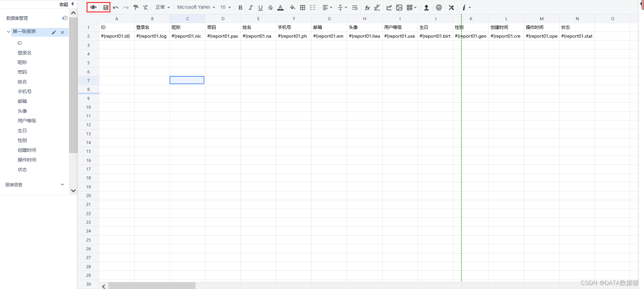Activate the format painter tool
The image size is (644, 289).
136,7
